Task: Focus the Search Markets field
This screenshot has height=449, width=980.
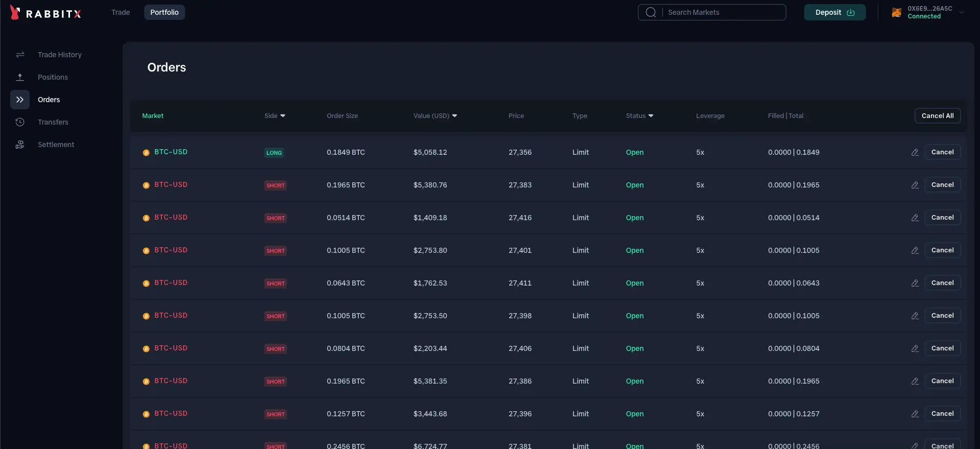Action: 723,12
